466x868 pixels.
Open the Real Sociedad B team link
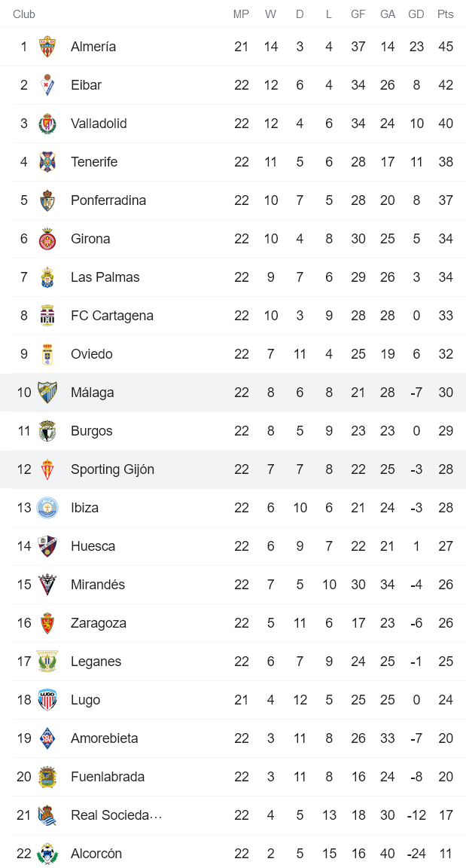point(117,815)
